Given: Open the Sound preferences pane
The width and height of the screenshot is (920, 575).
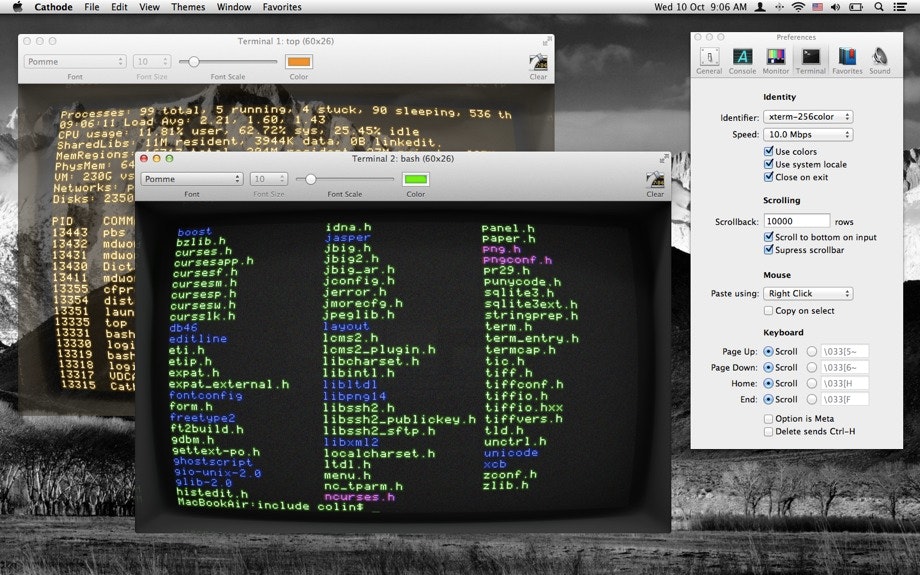Looking at the screenshot, I should [880, 61].
